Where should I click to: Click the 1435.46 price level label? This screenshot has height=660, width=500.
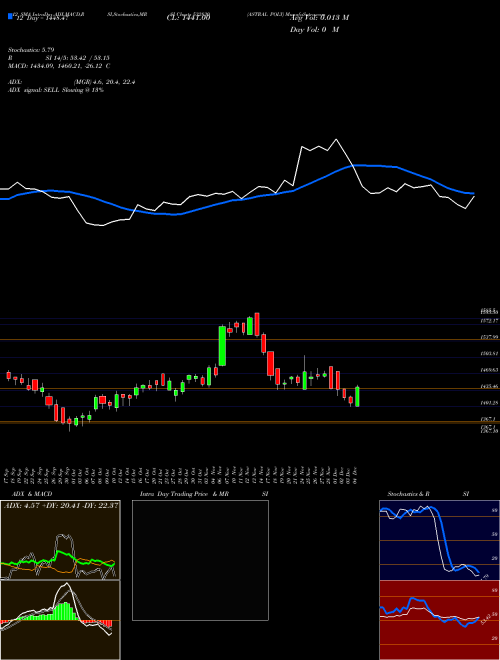(x=489, y=386)
